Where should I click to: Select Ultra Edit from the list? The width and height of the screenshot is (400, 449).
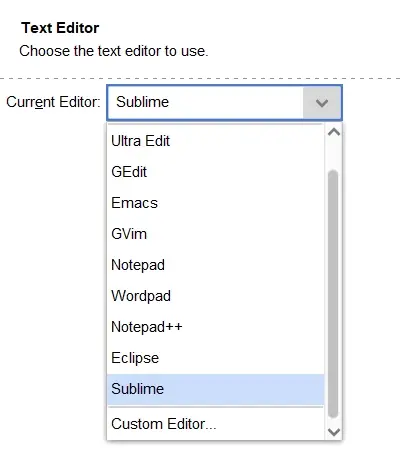click(x=215, y=141)
